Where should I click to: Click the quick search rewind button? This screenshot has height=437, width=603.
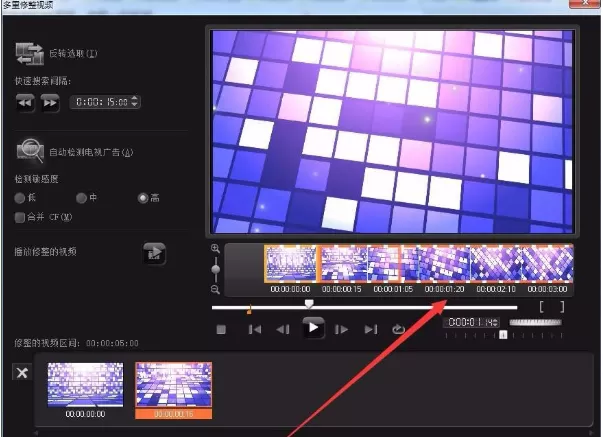[x=25, y=103]
